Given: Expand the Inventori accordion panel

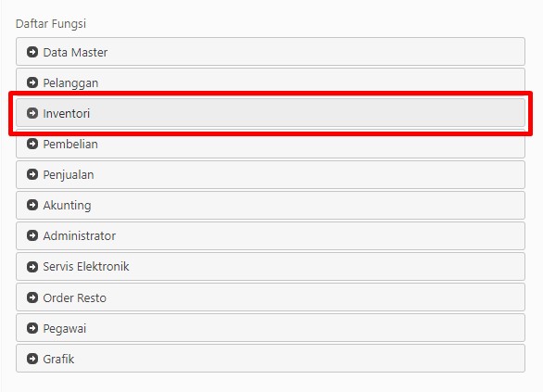Looking at the screenshot, I should click(271, 113).
